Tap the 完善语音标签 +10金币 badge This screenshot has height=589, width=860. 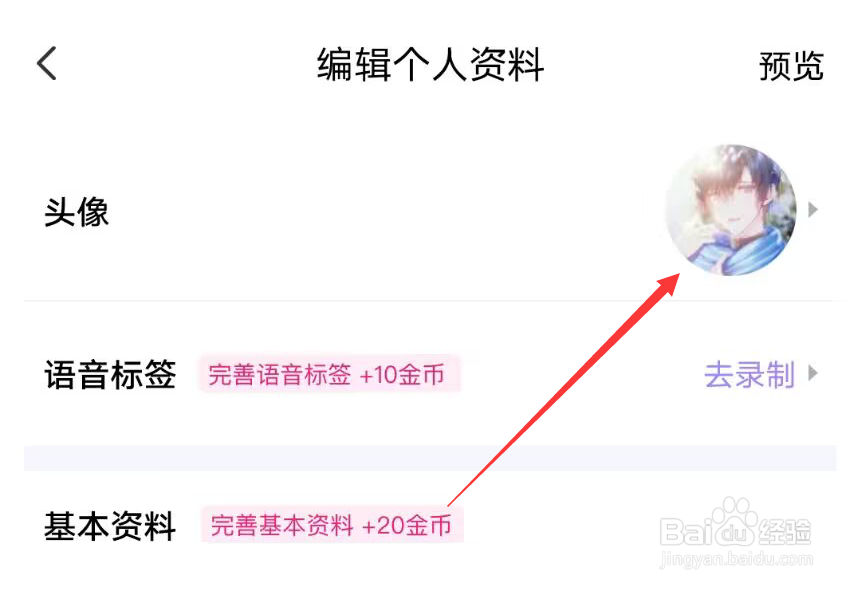click(x=329, y=375)
